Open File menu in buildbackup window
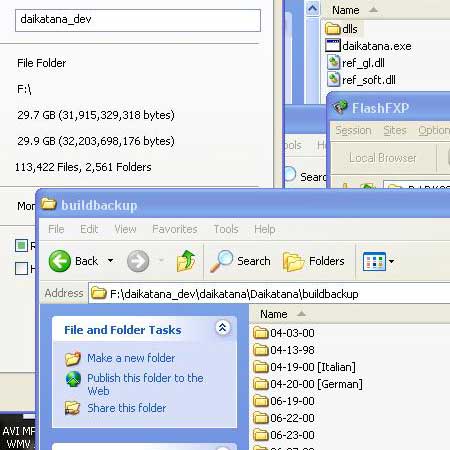This screenshot has width=450, height=450. pos(56,229)
